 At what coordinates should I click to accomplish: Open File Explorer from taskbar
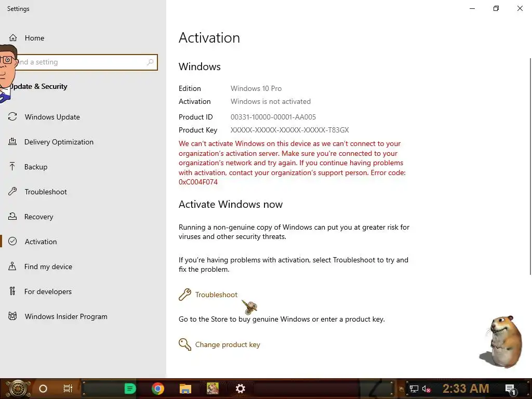185,389
